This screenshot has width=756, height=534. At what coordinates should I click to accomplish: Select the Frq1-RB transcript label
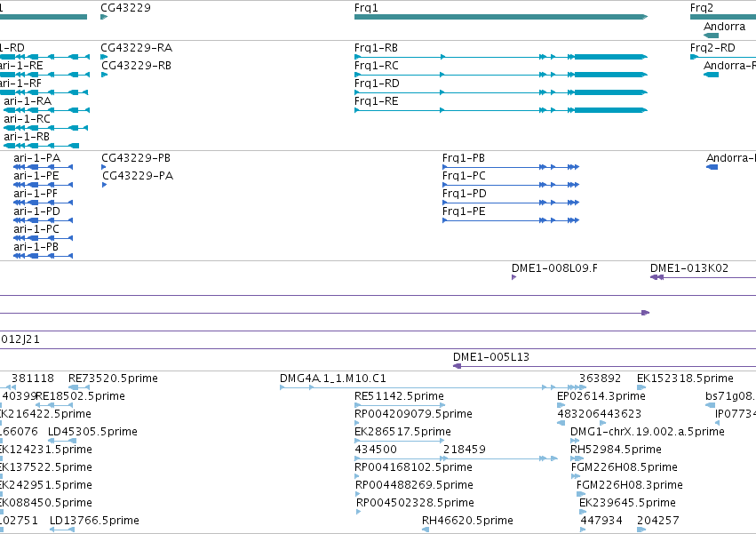tap(376, 48)
